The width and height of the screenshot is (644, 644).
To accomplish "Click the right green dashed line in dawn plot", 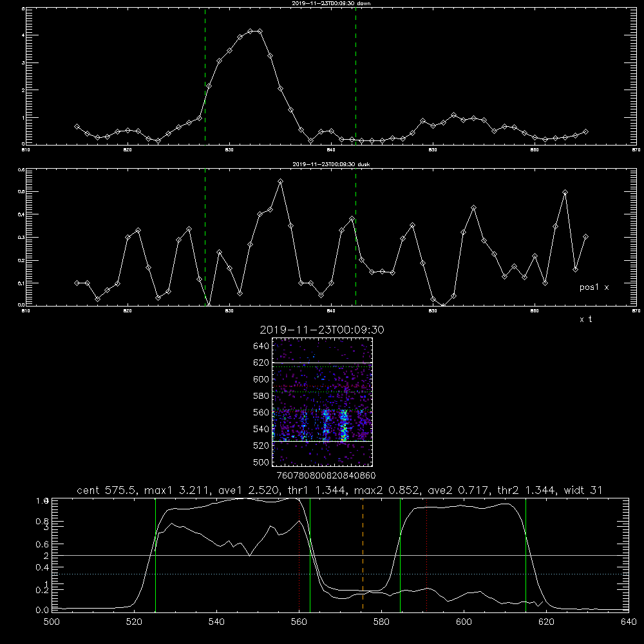I will (x=355, y=76).
